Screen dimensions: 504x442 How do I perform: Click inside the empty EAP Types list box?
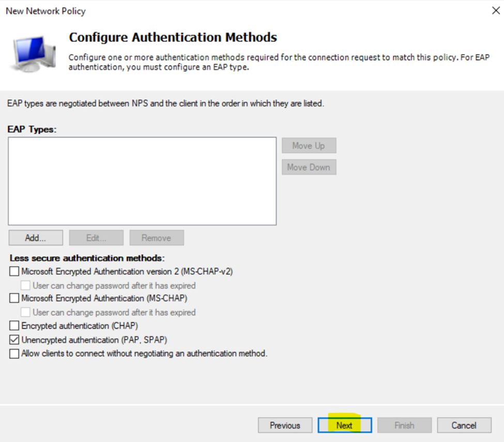142,181
